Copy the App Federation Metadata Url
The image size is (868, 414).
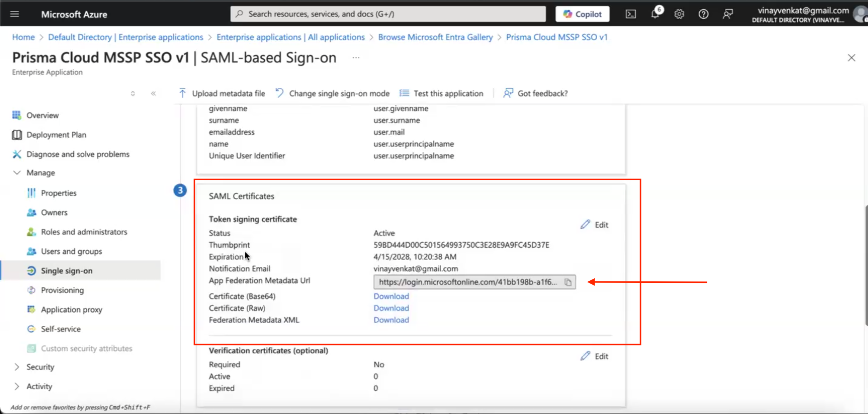[x=568, y=282]
